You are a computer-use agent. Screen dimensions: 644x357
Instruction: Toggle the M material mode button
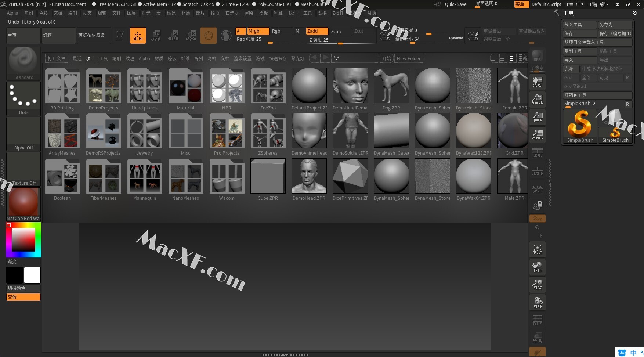[x=297, y=31]
